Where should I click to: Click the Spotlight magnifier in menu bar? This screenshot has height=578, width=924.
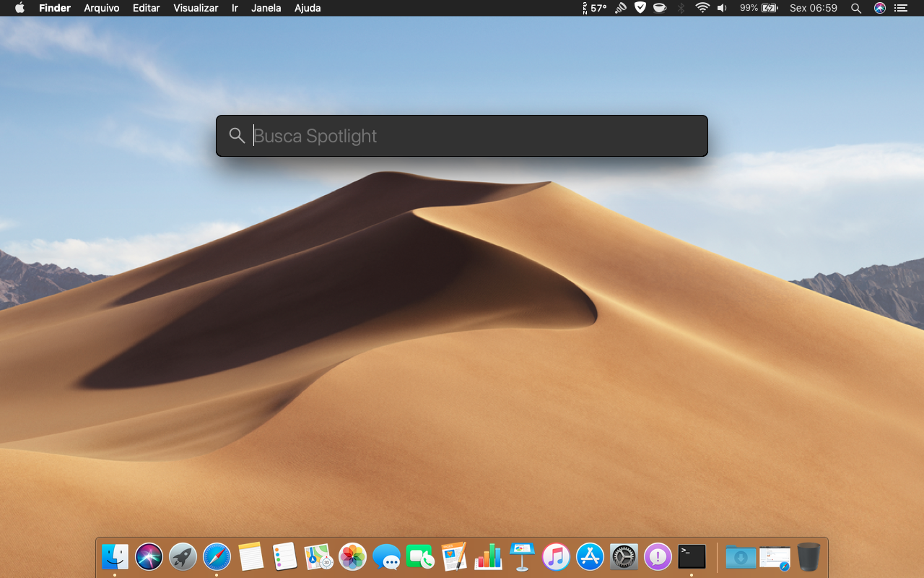[856, 8]
